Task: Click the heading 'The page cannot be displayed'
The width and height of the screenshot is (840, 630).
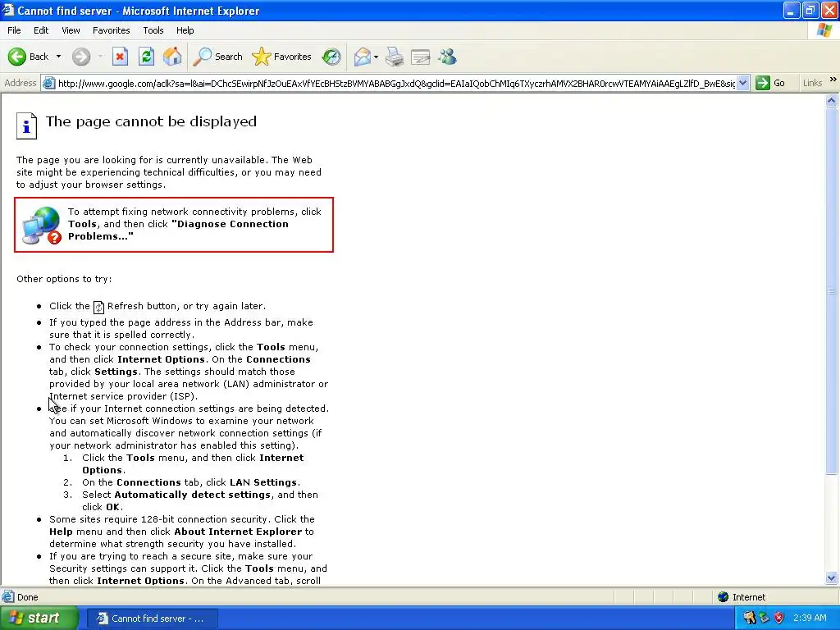Action: pyautogui.click(x=151, y=121)
